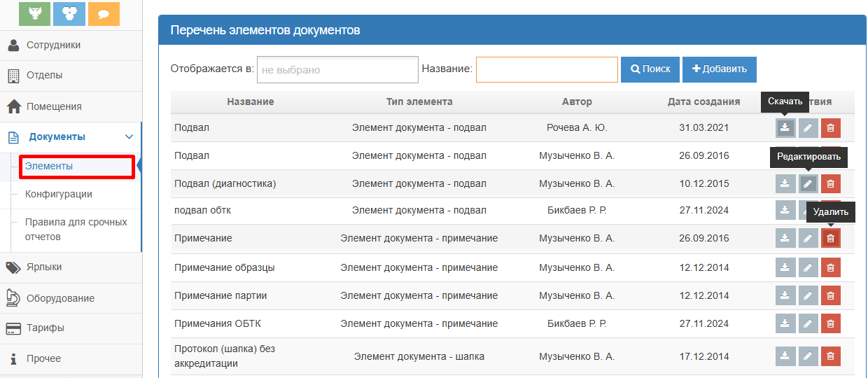Select Конфигурации under Документы
868x378 pixels.
click(59, 195)
